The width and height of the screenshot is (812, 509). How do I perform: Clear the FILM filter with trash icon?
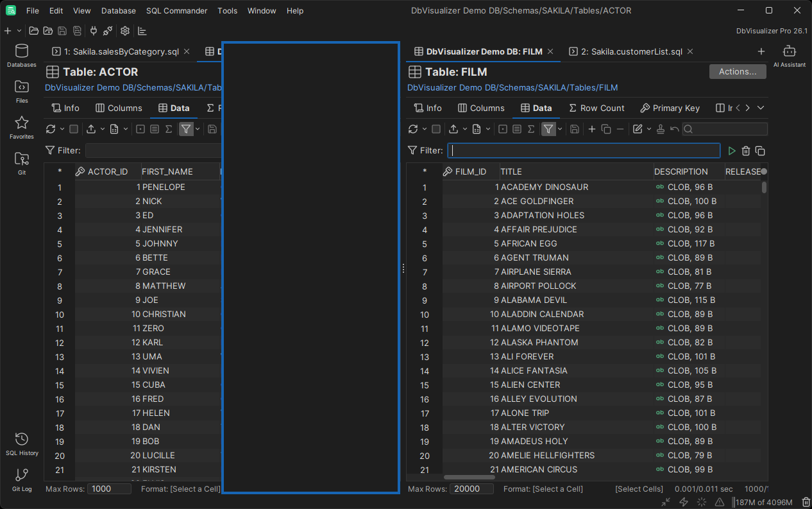click(746, 151)
